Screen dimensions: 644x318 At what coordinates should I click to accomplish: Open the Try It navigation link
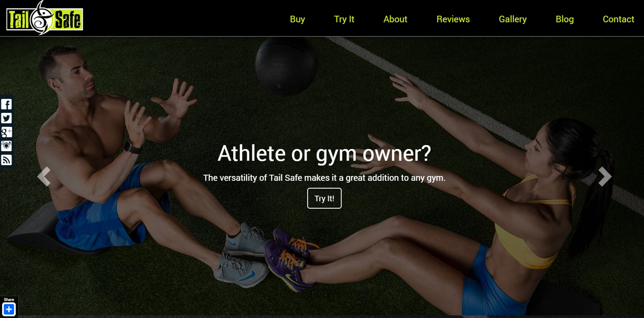(x=344, y=19)
